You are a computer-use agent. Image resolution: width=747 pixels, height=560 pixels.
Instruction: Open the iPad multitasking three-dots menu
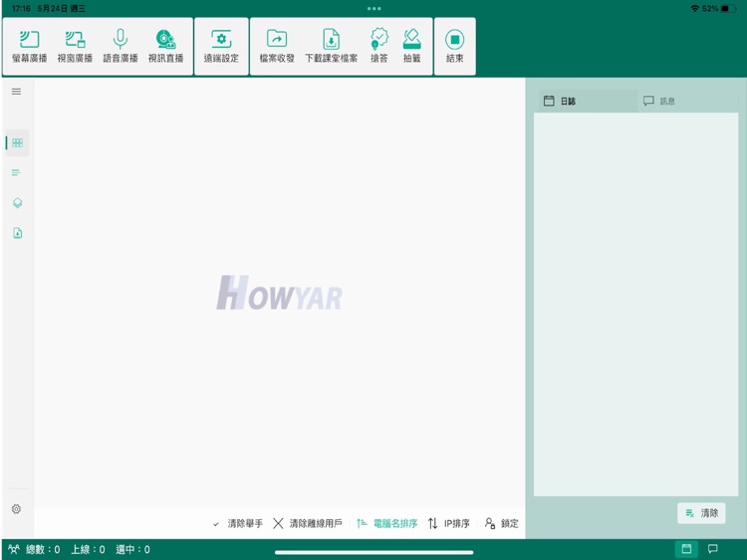pos(373,9)
